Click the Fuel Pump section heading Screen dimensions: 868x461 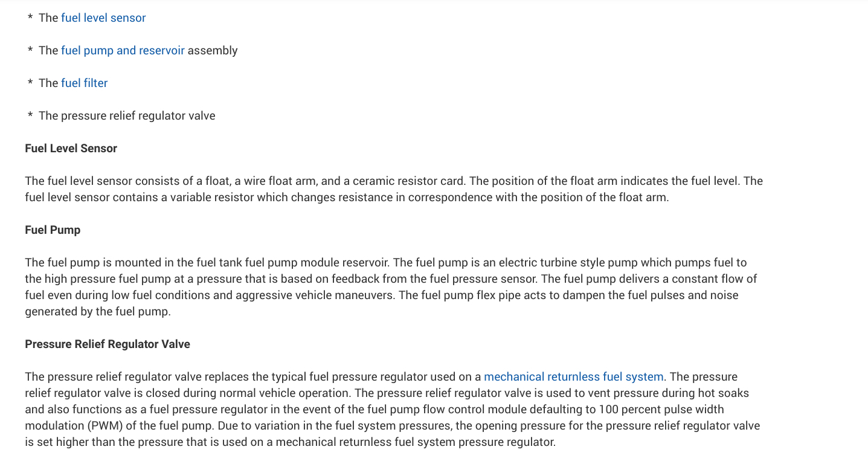pos(53,230)
